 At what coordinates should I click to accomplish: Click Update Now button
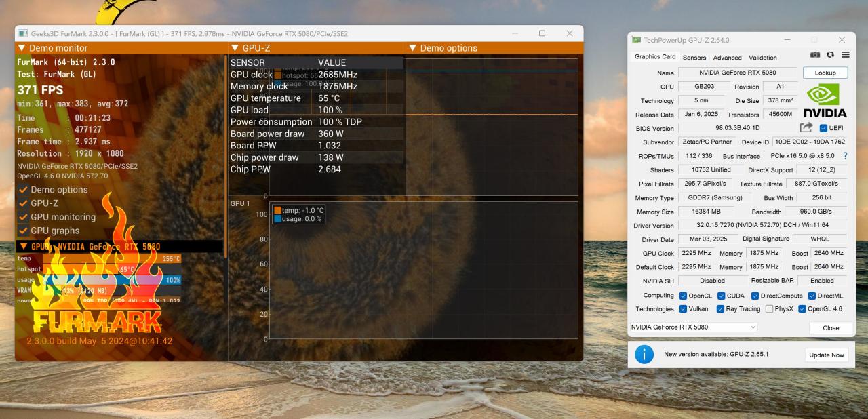point(826,355)
